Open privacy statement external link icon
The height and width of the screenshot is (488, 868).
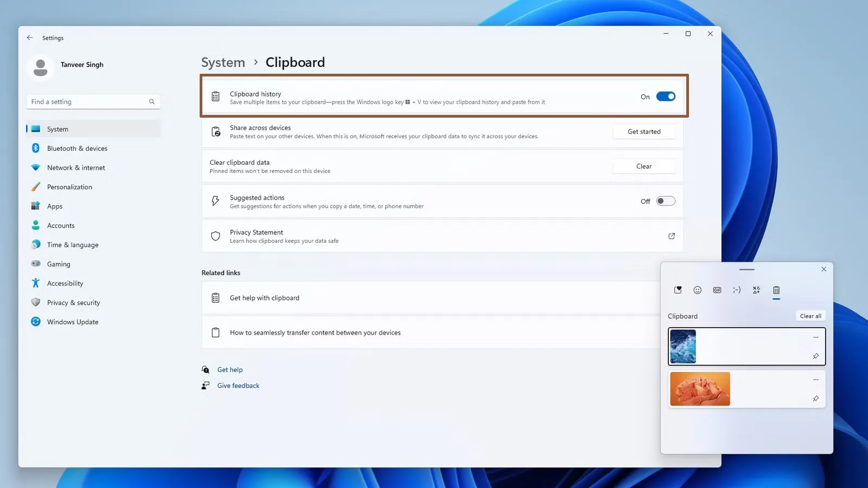[672, 236]
